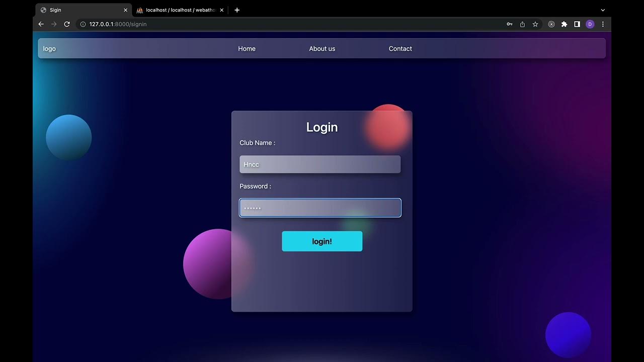The height and width of the screenshot is (362, 644).
Task: Reload the signin page
Action: click(67, 24)
